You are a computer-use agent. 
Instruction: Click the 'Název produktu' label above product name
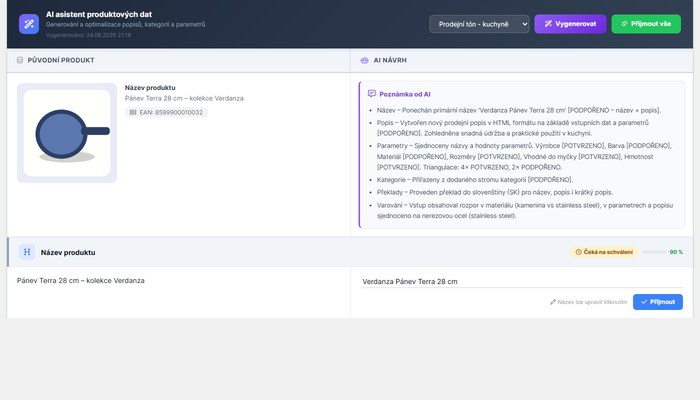click(150, 88)
